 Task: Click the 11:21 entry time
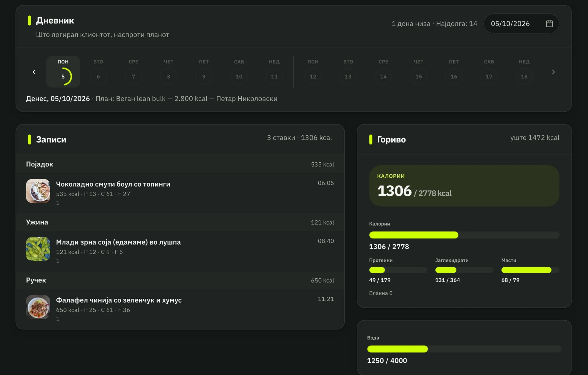(326, 299)
